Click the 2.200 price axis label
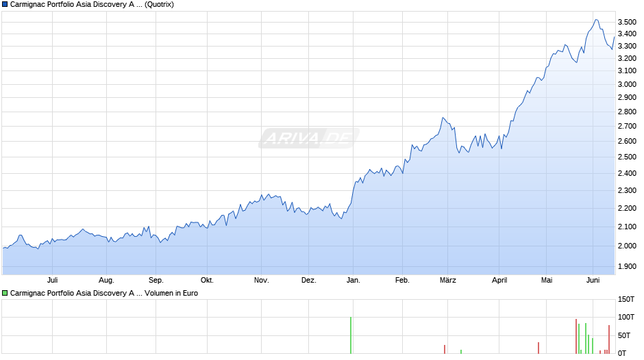 pos(627,208)
